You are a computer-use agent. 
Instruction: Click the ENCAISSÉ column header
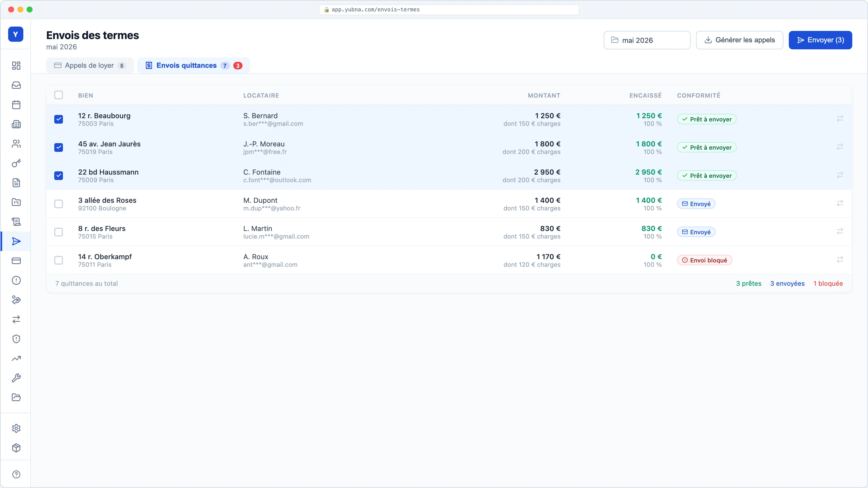[646, 95]
